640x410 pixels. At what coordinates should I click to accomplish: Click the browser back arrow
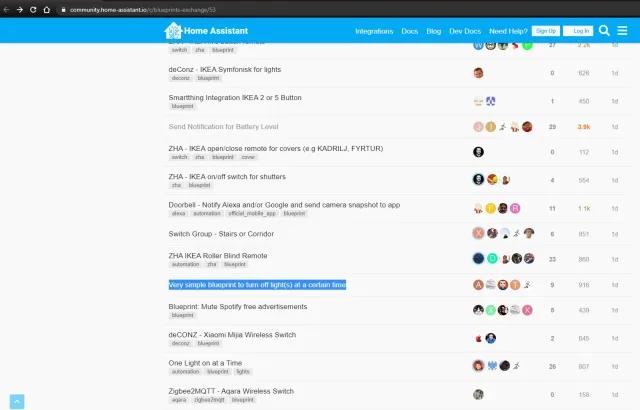click(x=8, y=9)
